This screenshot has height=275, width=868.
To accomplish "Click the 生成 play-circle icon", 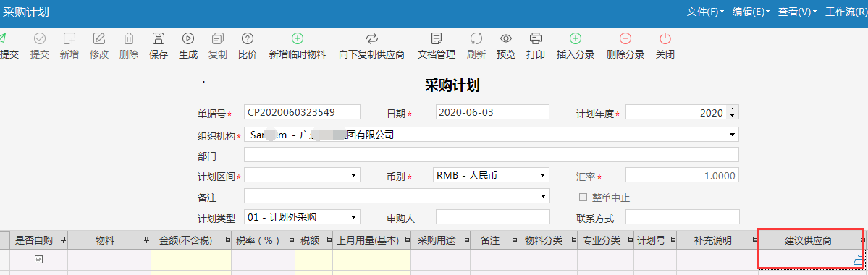I will tap(187, 39).
